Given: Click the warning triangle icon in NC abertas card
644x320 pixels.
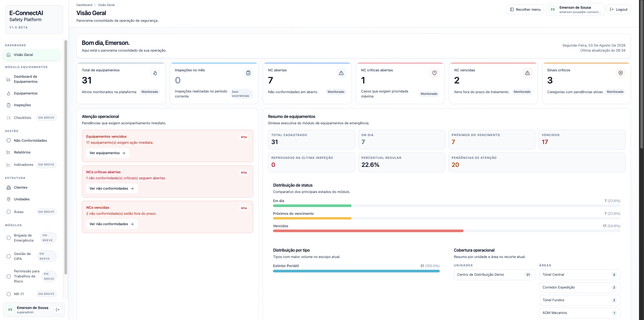Looking at the screenshot, I should [341, 73].
